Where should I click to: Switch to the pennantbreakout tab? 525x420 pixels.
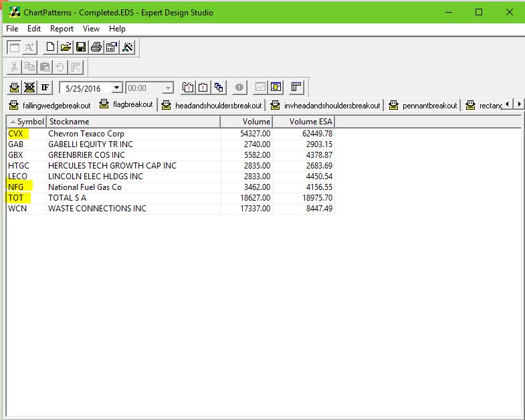pos(423,106)
